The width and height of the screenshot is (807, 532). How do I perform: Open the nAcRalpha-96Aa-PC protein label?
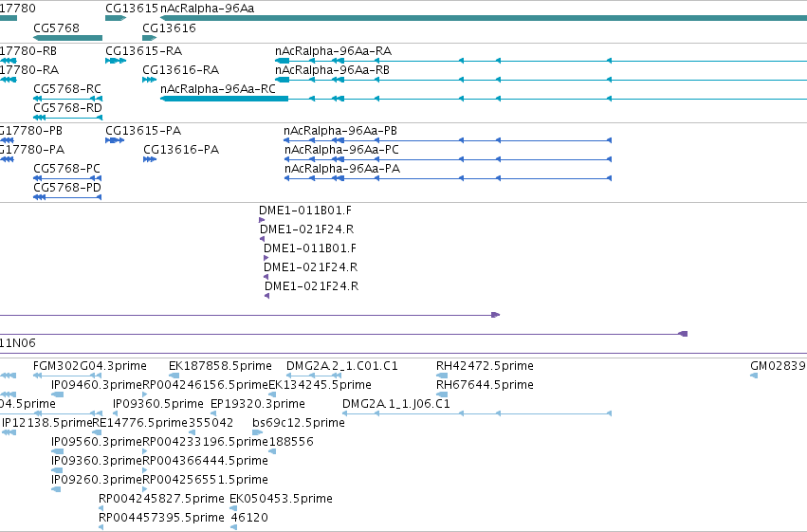point(341,150)
